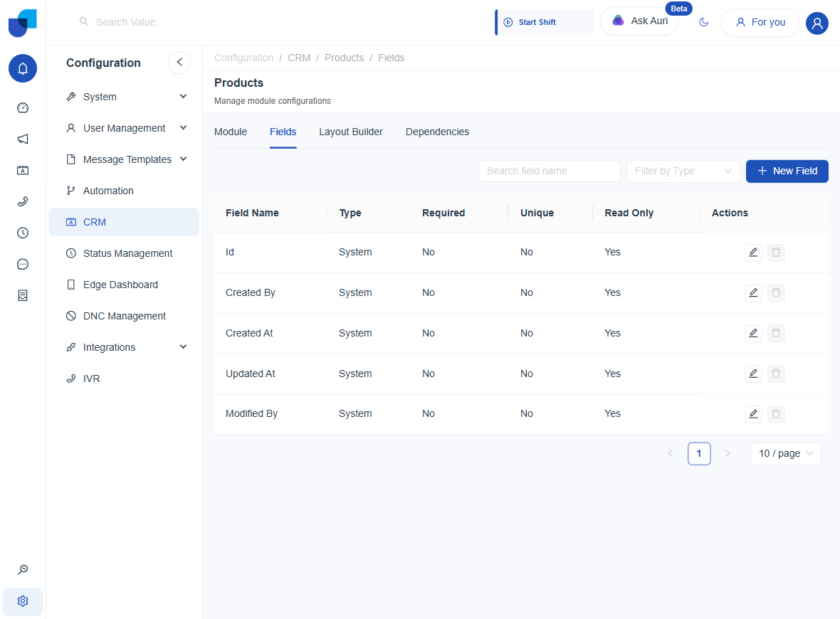Switch to the Module tab

coord(231,132)
